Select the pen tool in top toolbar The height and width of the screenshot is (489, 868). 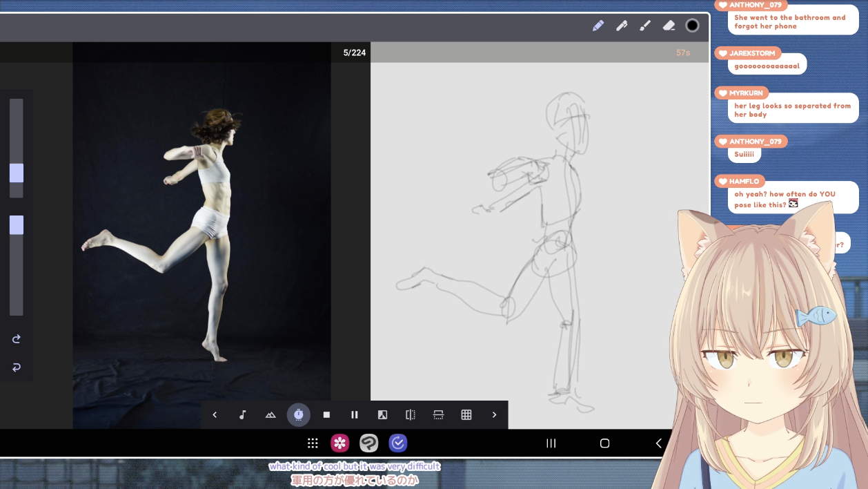[x=622, y=26]
